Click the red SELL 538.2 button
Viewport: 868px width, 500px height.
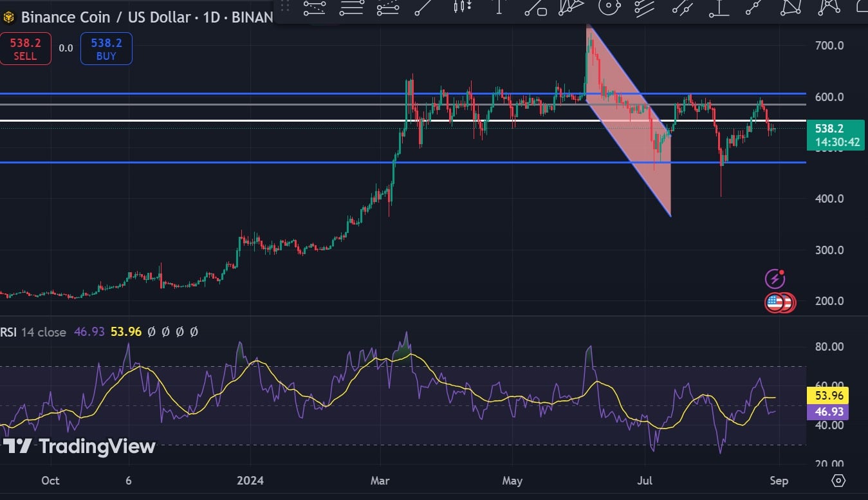(25, 48)
